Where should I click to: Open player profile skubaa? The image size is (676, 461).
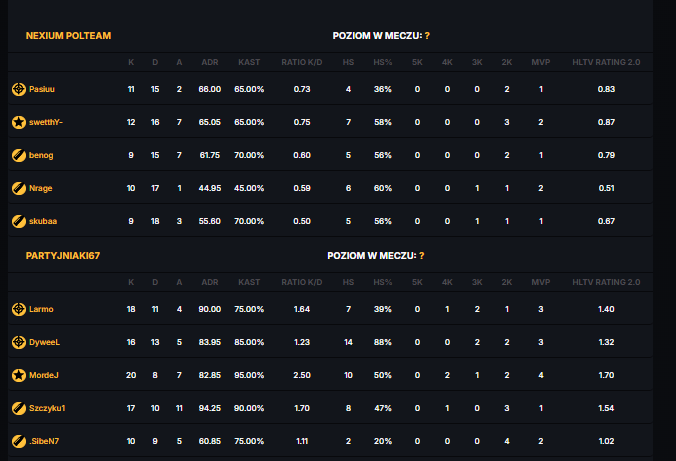click(43, 221)
